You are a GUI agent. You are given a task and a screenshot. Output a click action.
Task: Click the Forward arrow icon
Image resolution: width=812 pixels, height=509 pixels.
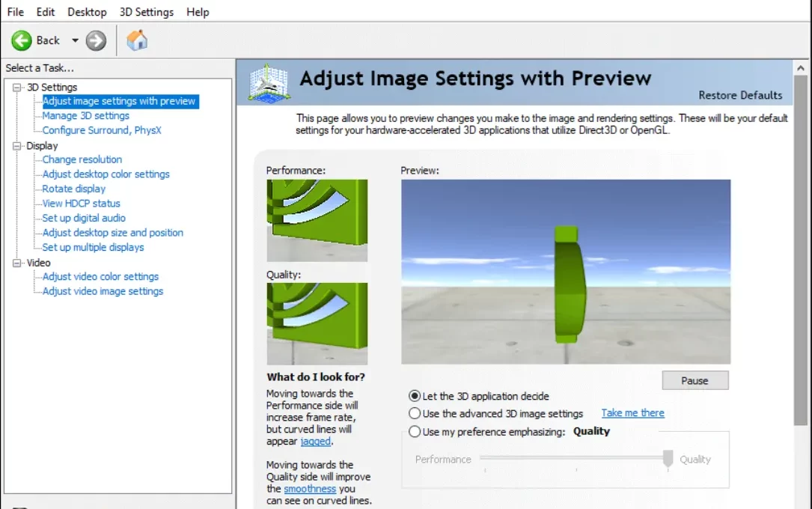(x=96, y=40)
